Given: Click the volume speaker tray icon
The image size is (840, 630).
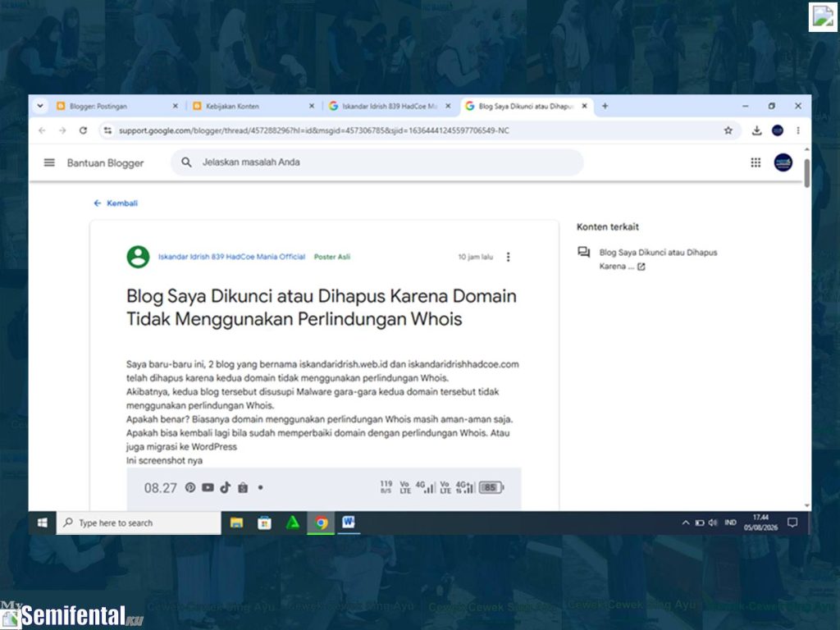Looking at the screenshot, I should tap(713, 523).
